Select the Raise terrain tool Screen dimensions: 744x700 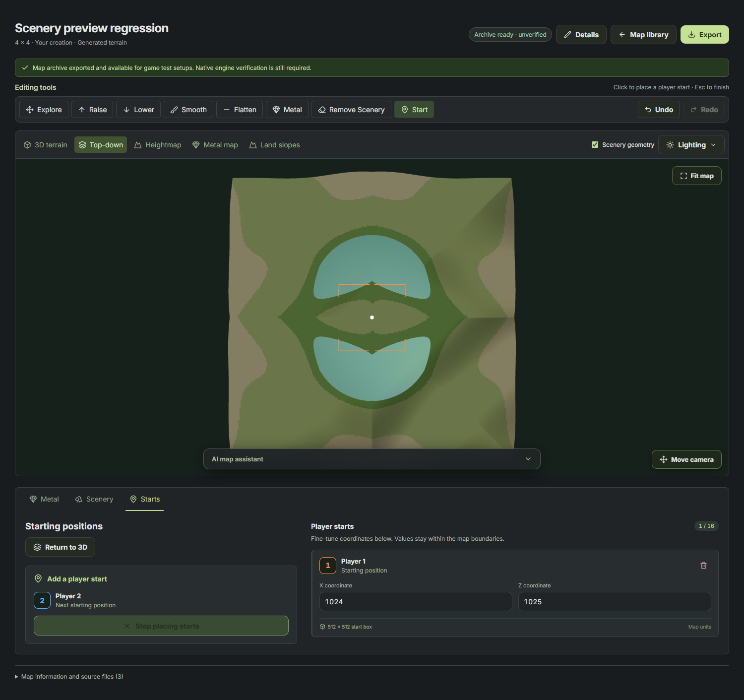pyautogui.click(x=92, y=110)
